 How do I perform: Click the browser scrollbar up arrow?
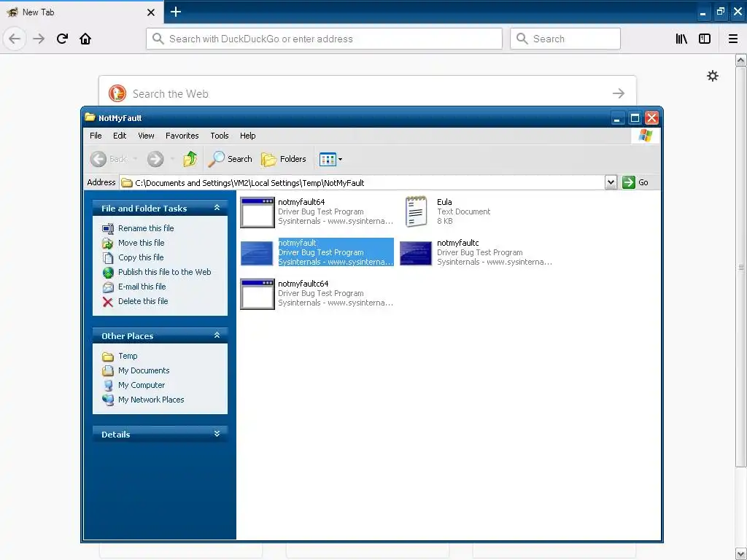tap(741, 60)
